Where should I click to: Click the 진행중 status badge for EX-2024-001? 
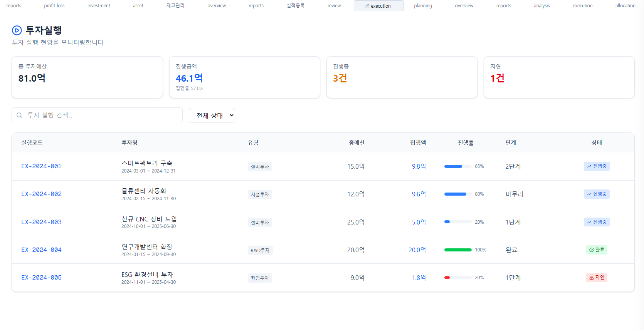click(596, 166)
